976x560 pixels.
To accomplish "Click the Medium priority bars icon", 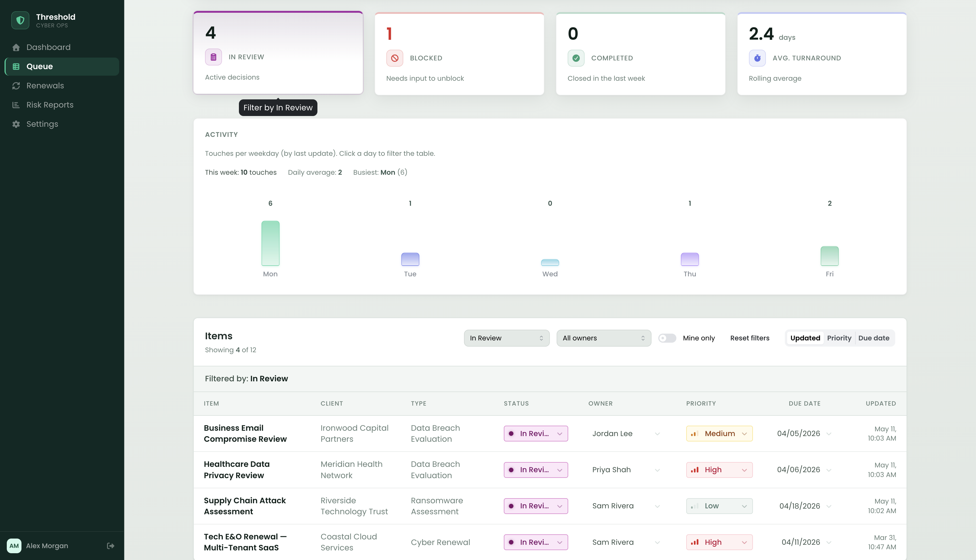I will [x=694, y=434].
